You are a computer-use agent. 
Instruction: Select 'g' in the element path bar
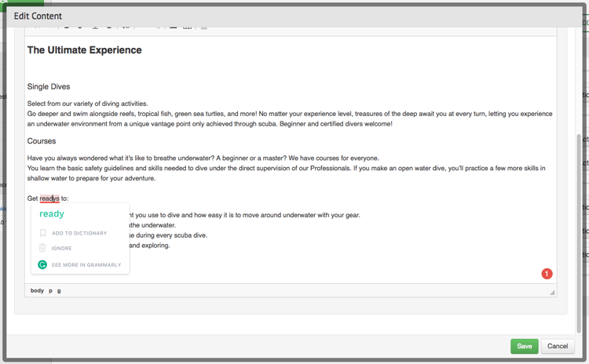coord(59,290)
